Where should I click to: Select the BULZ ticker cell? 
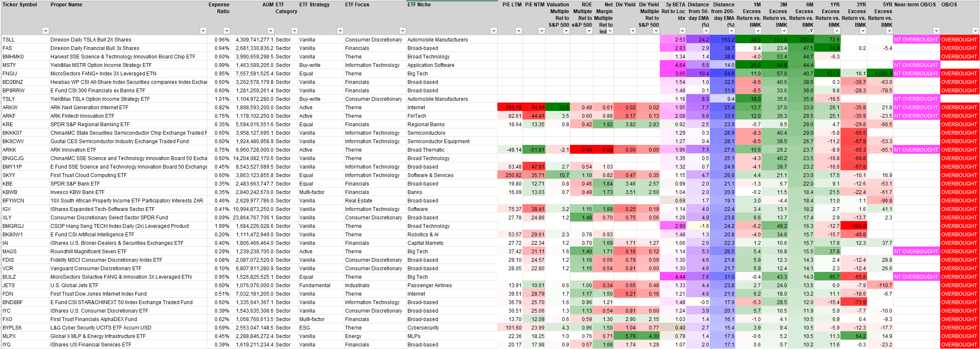click(x=25, y=277)
